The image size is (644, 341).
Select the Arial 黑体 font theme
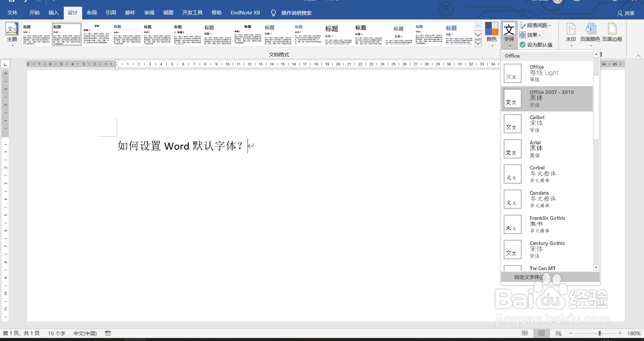click(547, 149)
